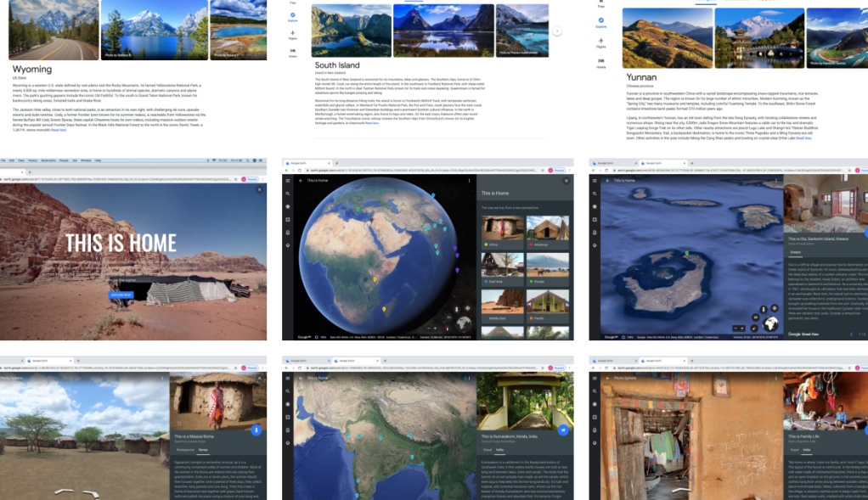Click Read less under the Wyoming description
868x500 pixels.
pos(58,130)
